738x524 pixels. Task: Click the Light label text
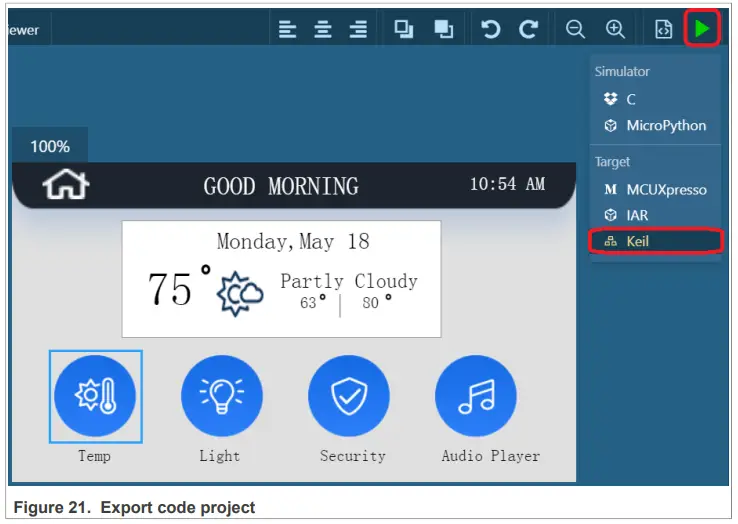point(219,456)
